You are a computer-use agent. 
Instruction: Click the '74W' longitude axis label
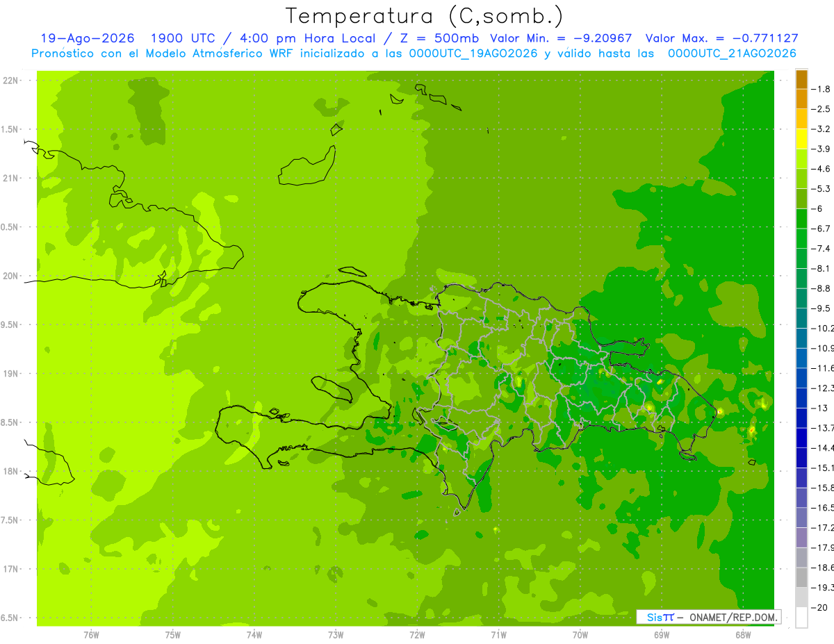(254, 635)
